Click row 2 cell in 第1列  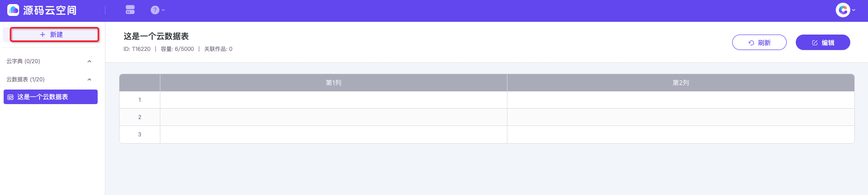click(333, 117)
